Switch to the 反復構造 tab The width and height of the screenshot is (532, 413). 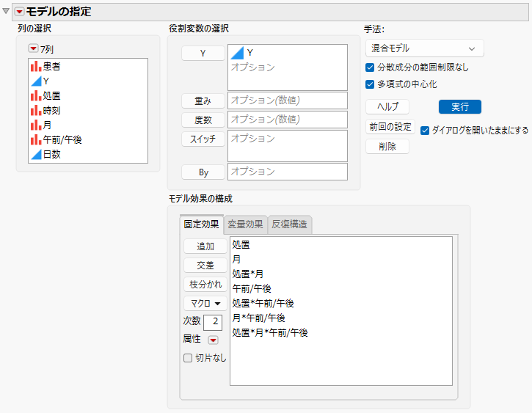coord(289,224)
